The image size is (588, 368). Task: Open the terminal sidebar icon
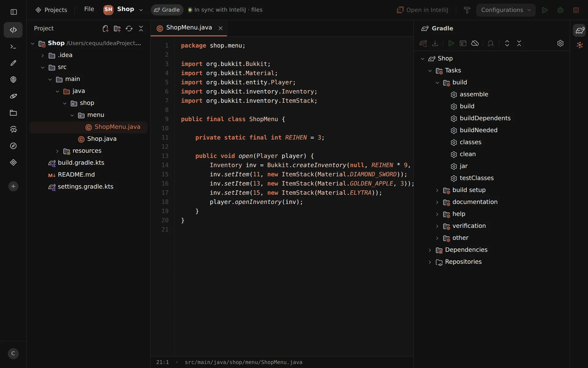pyautogui.click(x=13, y=47)
